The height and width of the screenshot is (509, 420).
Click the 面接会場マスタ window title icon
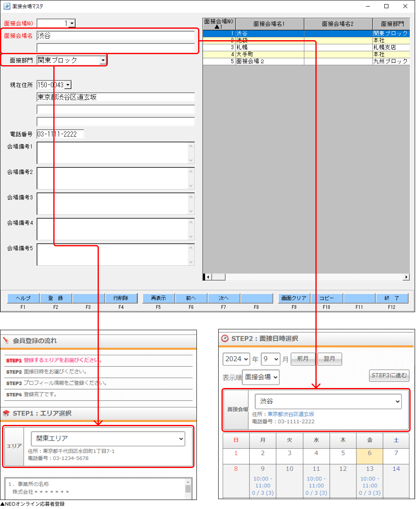(7, 6)
